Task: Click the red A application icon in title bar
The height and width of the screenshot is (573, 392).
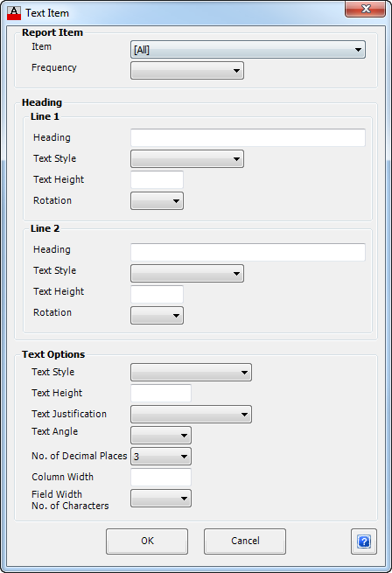Action: point(14,13)
